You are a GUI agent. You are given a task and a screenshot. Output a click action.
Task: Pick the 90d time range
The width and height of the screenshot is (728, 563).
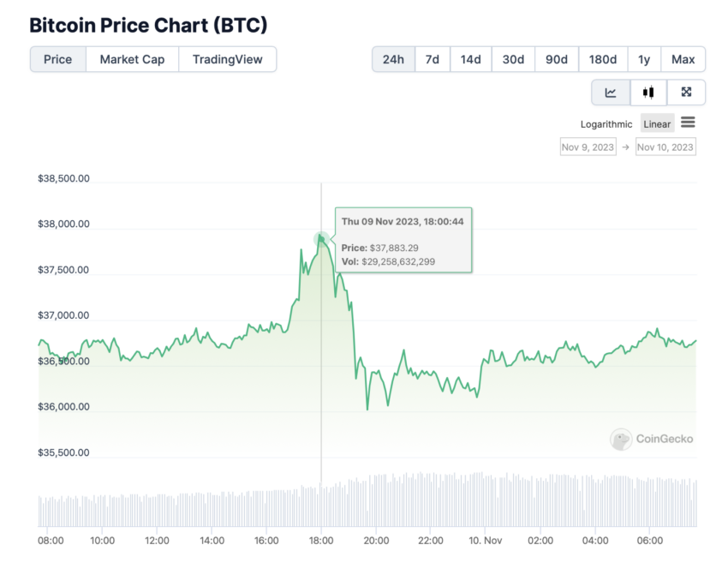click(557, 59)
